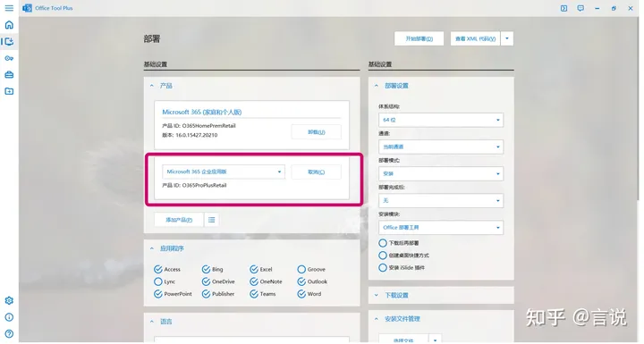Toggle the Teams application checkbox
This screenshot has height=344, width=644.
tap(254, 294)
